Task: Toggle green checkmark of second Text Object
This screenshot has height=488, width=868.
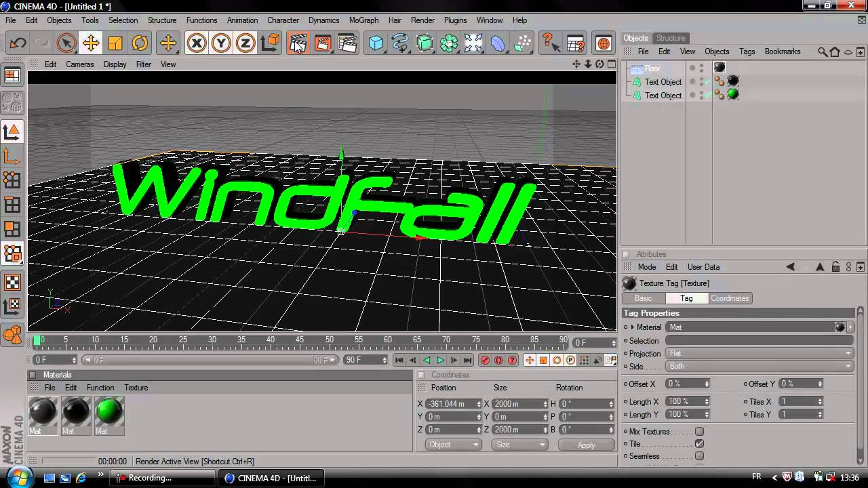Action: click(708, 95)
